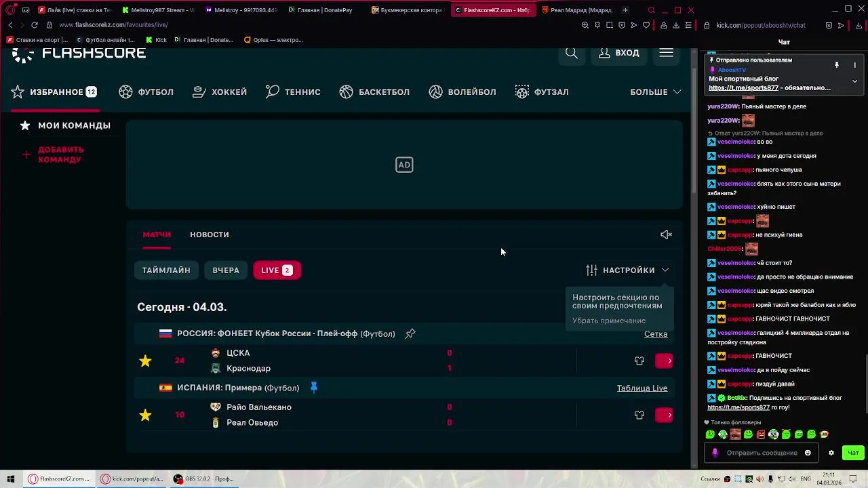Image resolution: width=868 pixels, height=488 pixels.
Task: Expand the БОЛЬШЕ sports dropdown
Action: pyautogui.click(x=656, y=91)
